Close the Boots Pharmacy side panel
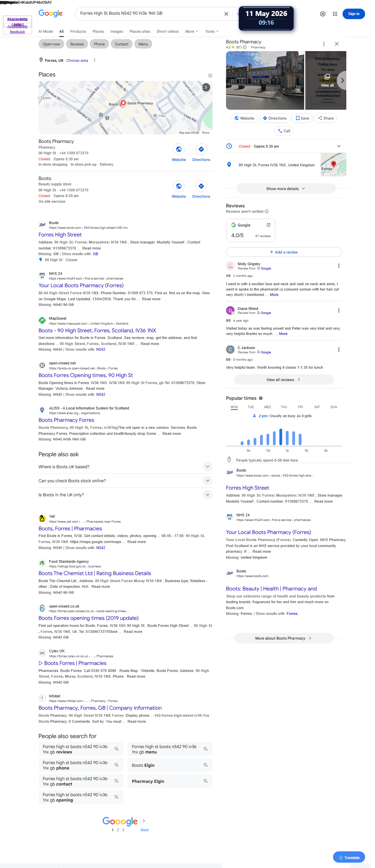The image size is (375, 868). pyautogui.click(x=340, y=44)
